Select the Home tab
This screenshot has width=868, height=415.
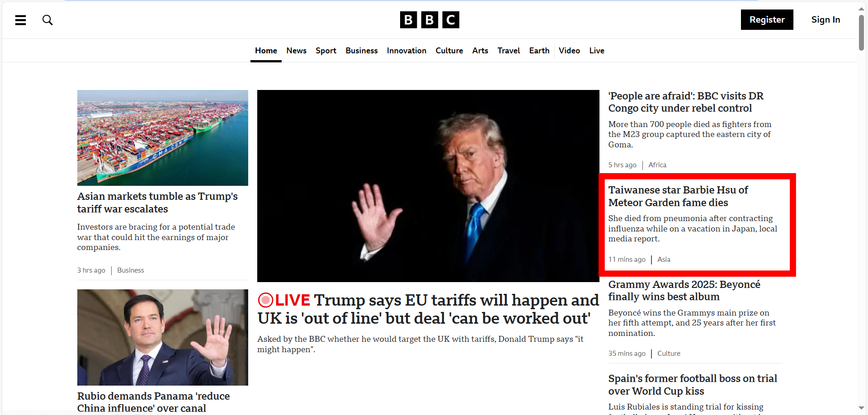pyautogui.click(x=266, y=51)
